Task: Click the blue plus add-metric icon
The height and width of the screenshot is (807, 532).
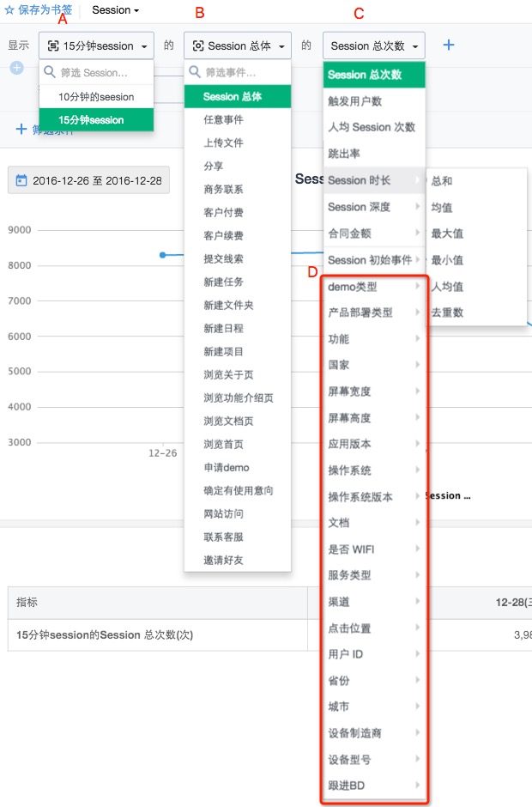Action: tap(449, 46)
